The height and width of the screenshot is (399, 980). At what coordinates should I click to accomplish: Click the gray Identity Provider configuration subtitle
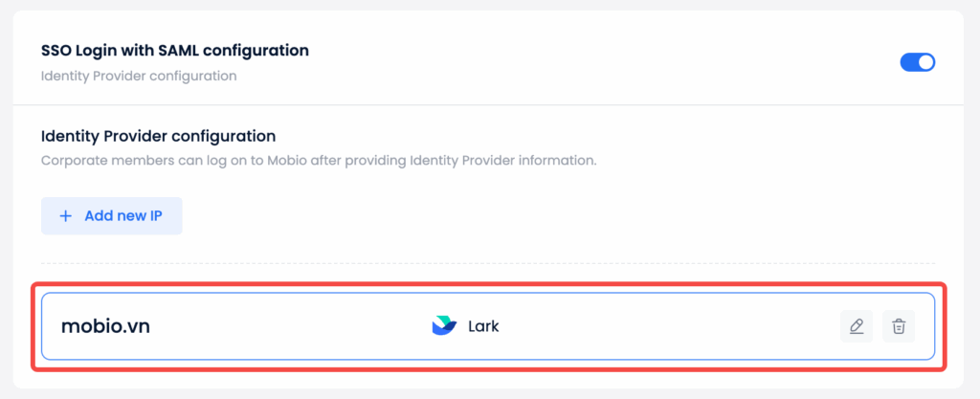(x=139, y=76)
